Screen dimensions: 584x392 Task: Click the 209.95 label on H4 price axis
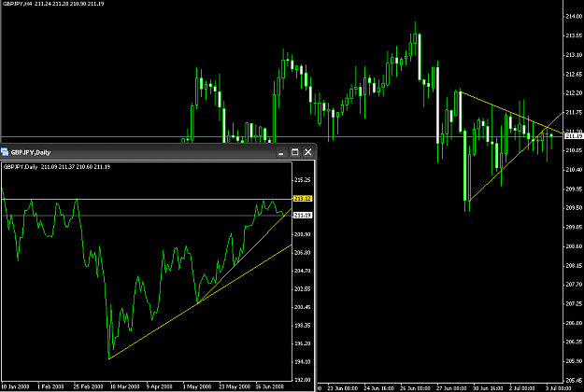(x=574, y=189)
